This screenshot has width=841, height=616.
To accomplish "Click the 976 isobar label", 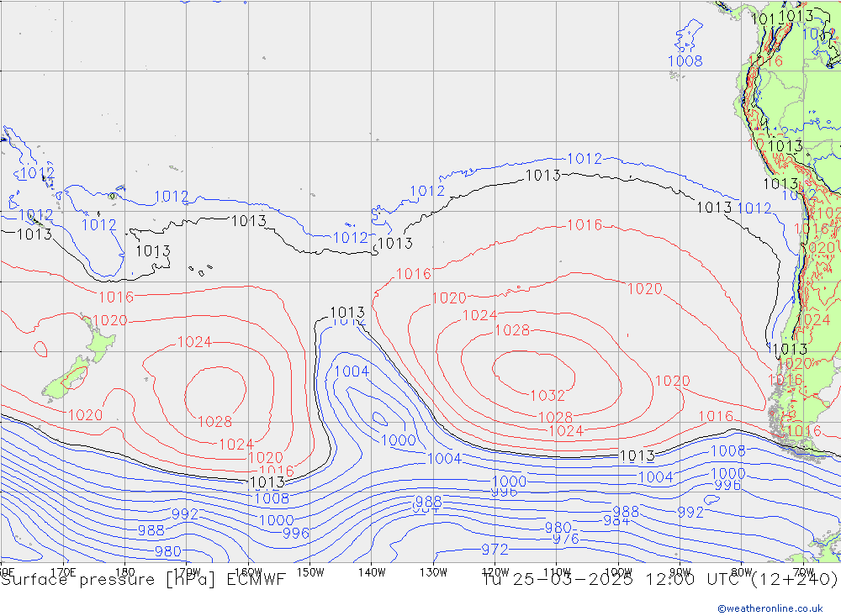I will click(565, 540).
